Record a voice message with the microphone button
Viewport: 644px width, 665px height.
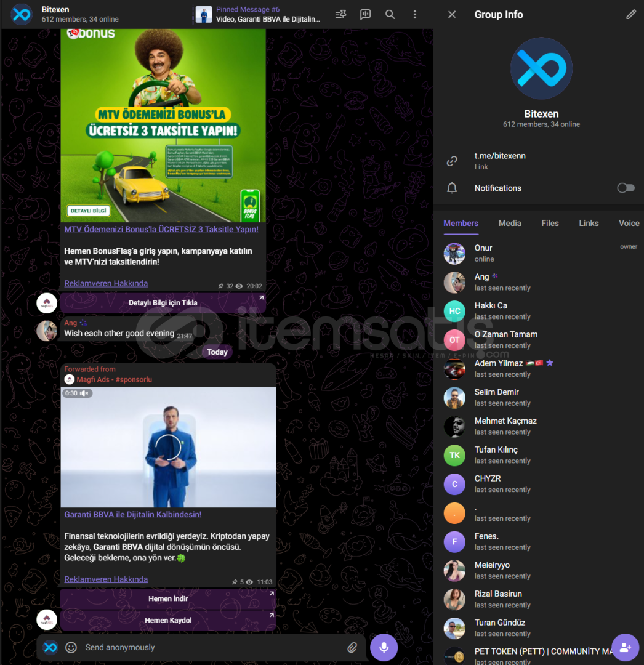[384, 647]
